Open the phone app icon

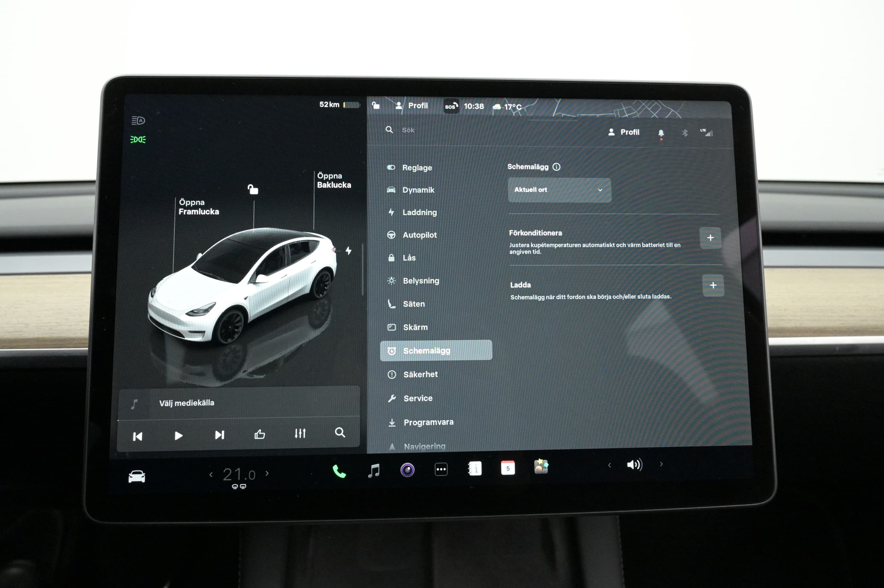click(339, 471)
